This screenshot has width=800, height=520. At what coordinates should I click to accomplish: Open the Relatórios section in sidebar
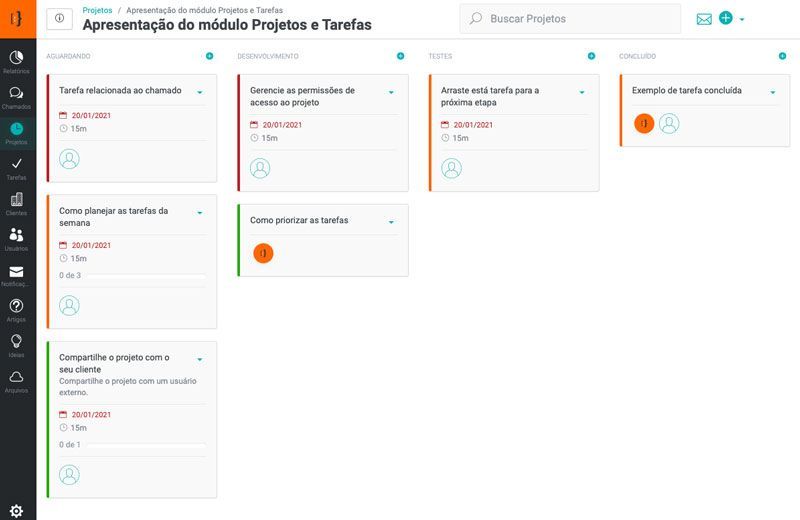click(x=17, y=60)
